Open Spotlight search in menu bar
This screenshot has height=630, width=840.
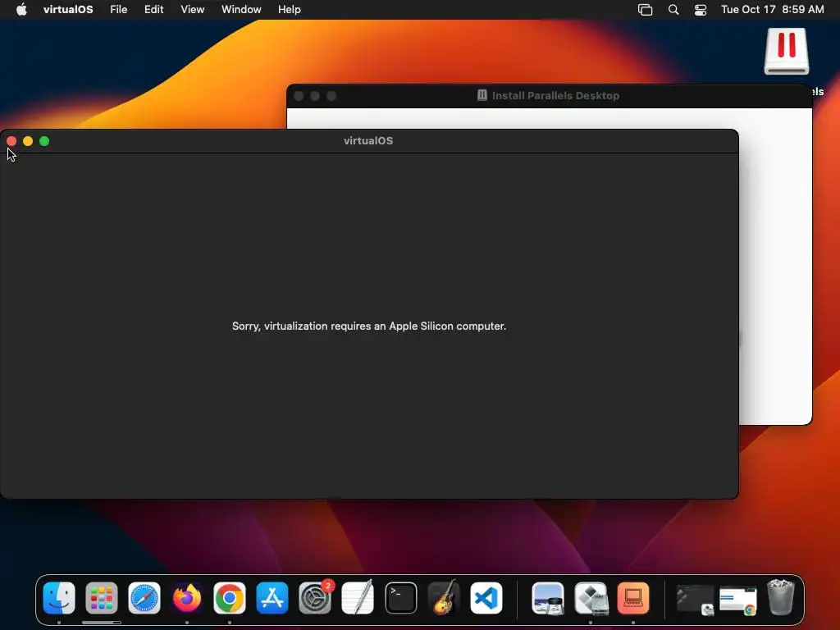[673, 10]
